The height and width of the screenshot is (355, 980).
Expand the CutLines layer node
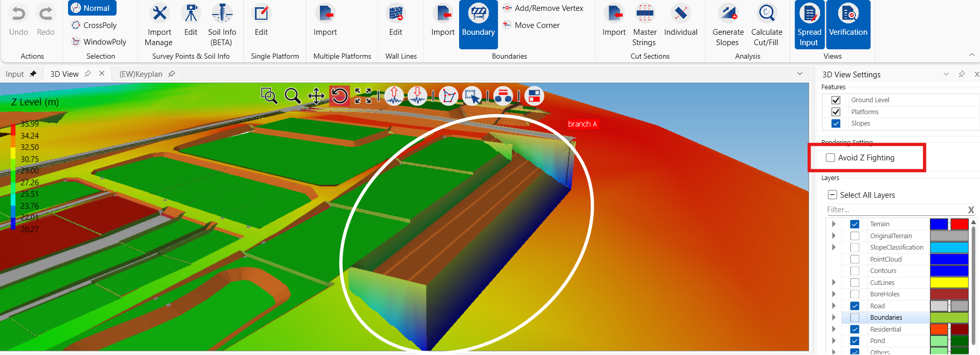click(x=834, y=282)
